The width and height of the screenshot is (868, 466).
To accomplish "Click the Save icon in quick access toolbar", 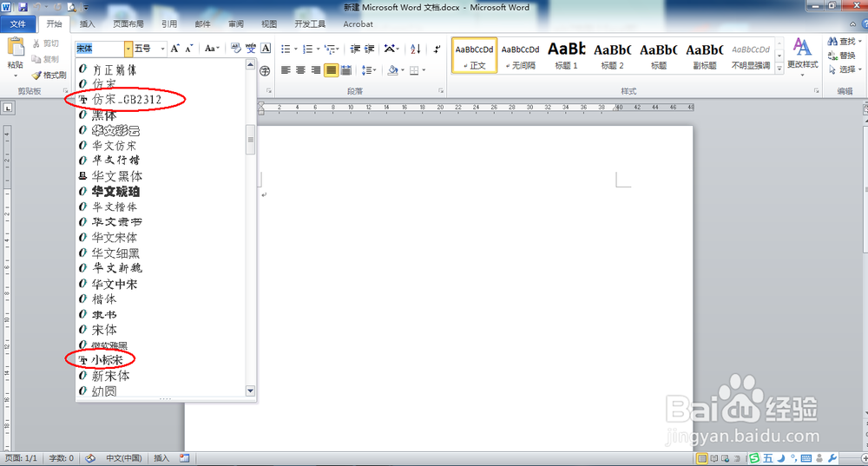I will (23, 7).
